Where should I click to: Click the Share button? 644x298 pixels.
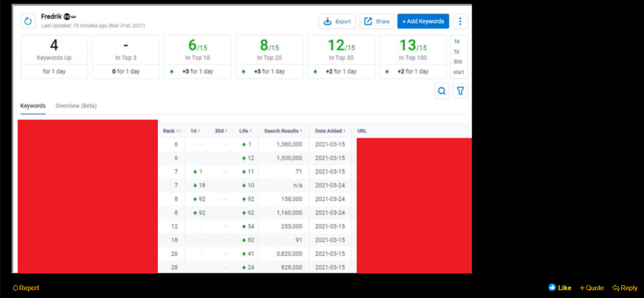coord(377,21)
